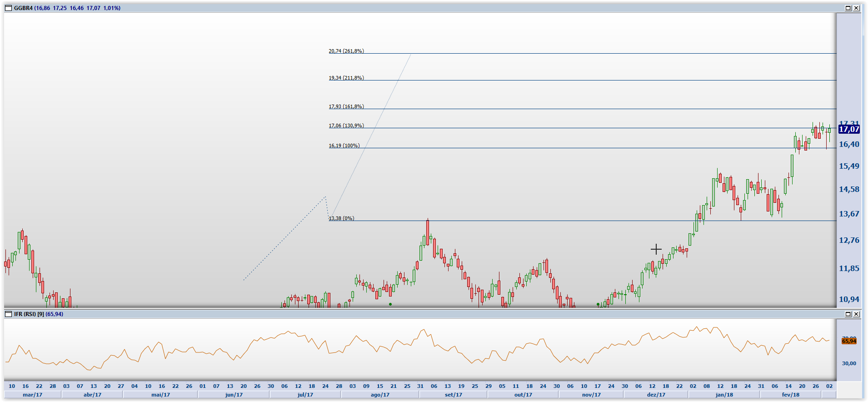868x402 pixels.
Task: Click the jan/18 month on time axis
Action: (x=724, y=395)
